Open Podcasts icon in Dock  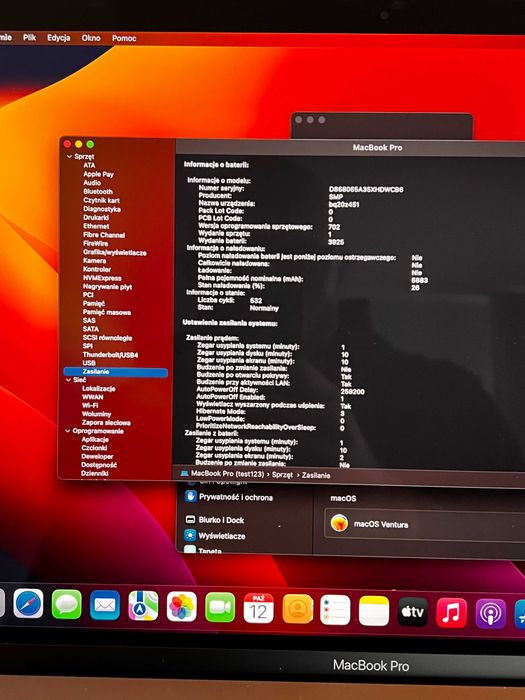(490, 614)
